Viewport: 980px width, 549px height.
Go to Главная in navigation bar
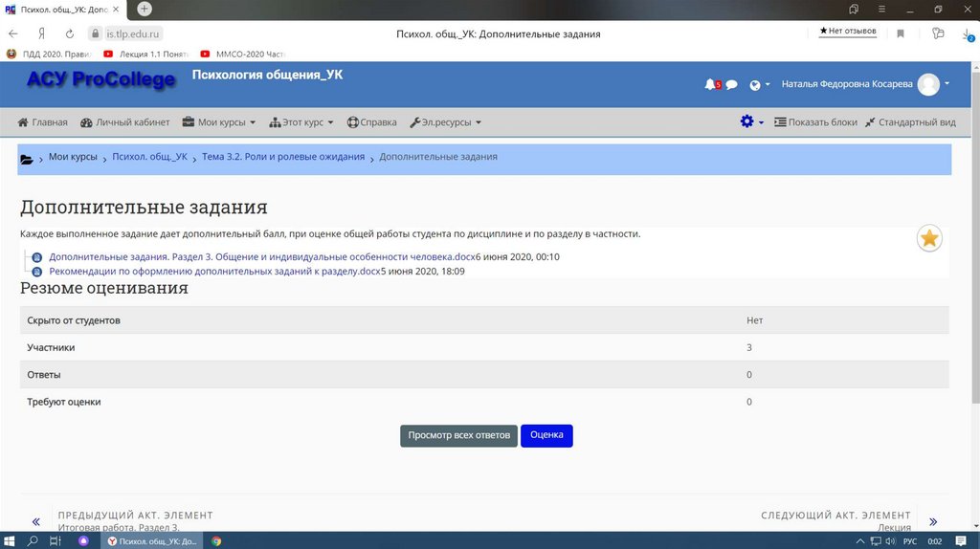(x=43, y=122)
